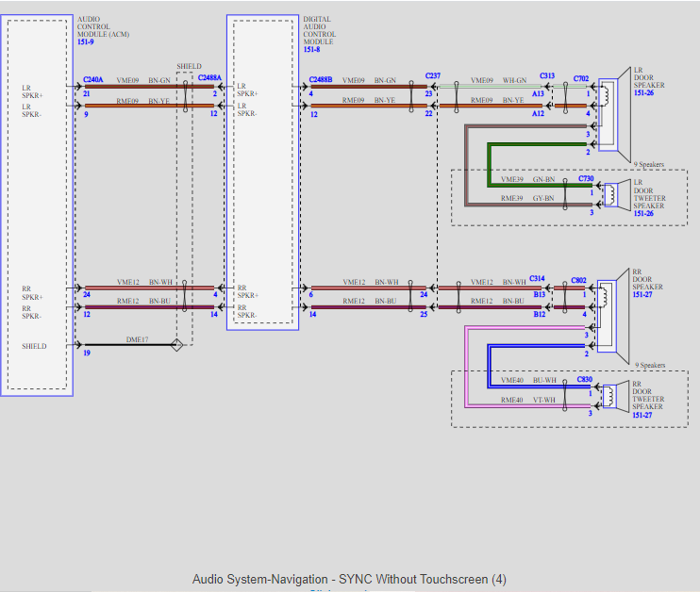The height and width of the screenshot is (592, 700).
Task: Click the VME09 WH-GN wire label
Action: pyautogui.click(x=499, y=80)
